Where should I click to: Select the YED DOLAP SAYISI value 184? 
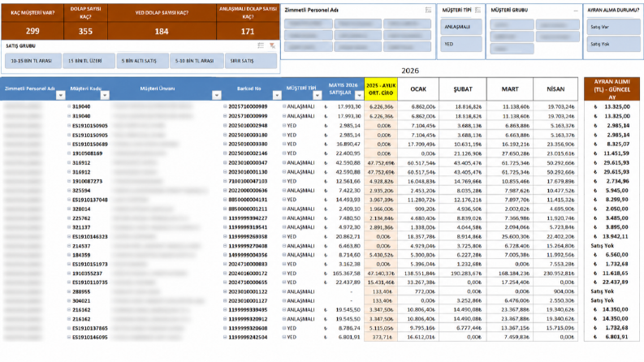point(162,31)
